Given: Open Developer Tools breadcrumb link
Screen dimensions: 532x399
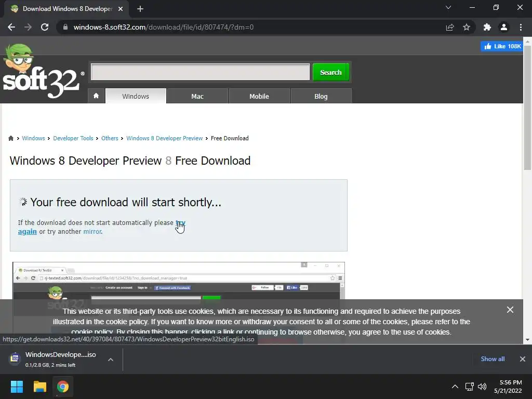Looking at the screenshot, I should [x=73, y=138].
